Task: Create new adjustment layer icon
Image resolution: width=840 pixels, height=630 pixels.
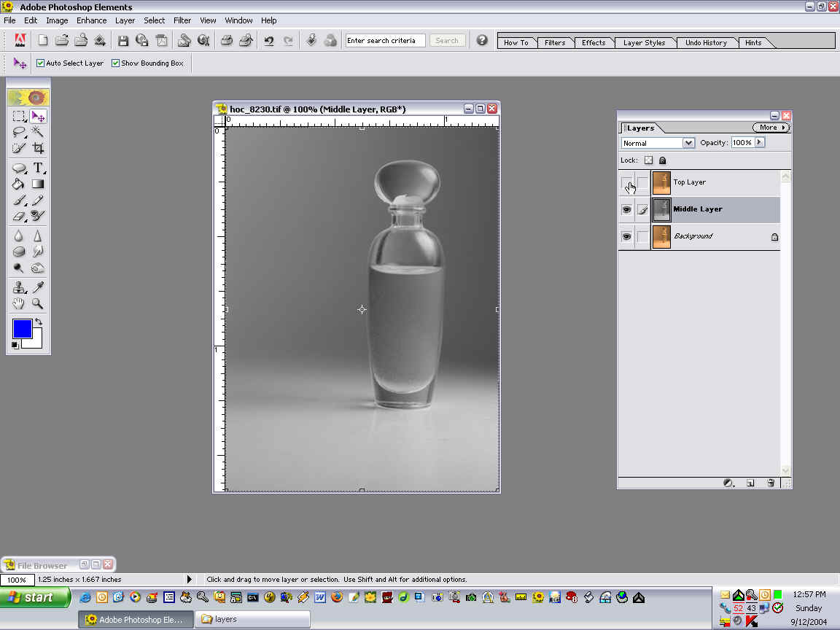Action: tap(728, 483)
